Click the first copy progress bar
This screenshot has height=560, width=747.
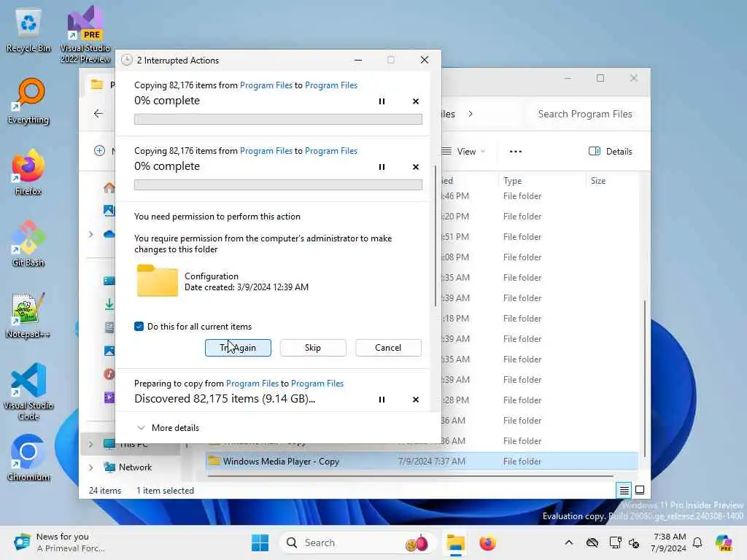pyautogui.click(x=278, y=119)
